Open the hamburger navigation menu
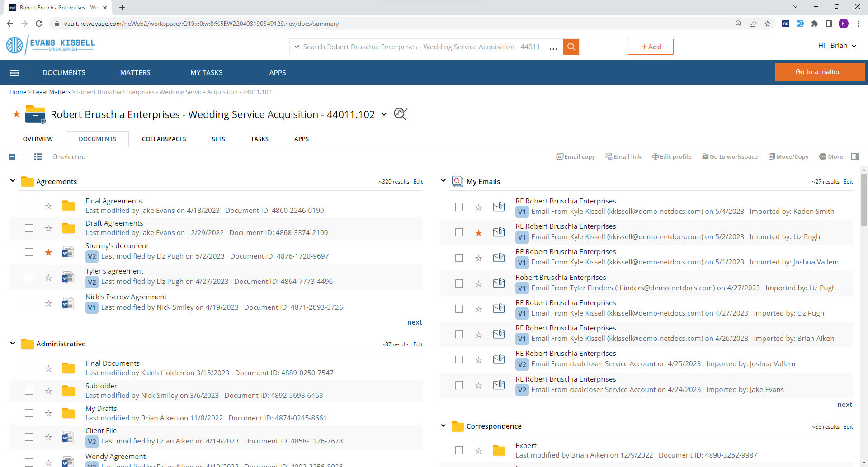The width and height of the screenshot is (868, 467). pos(14,73)
